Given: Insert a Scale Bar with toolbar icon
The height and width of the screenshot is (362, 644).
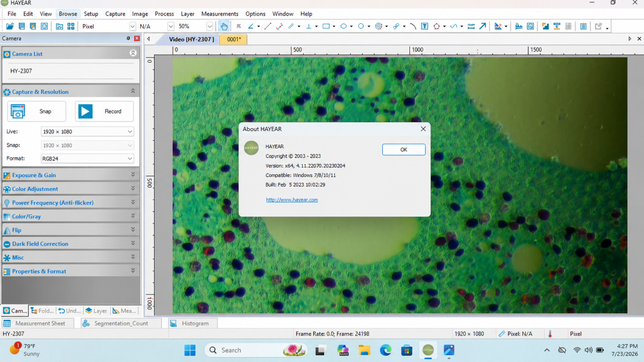Looking at the screenshot, I should pos(471,26).
